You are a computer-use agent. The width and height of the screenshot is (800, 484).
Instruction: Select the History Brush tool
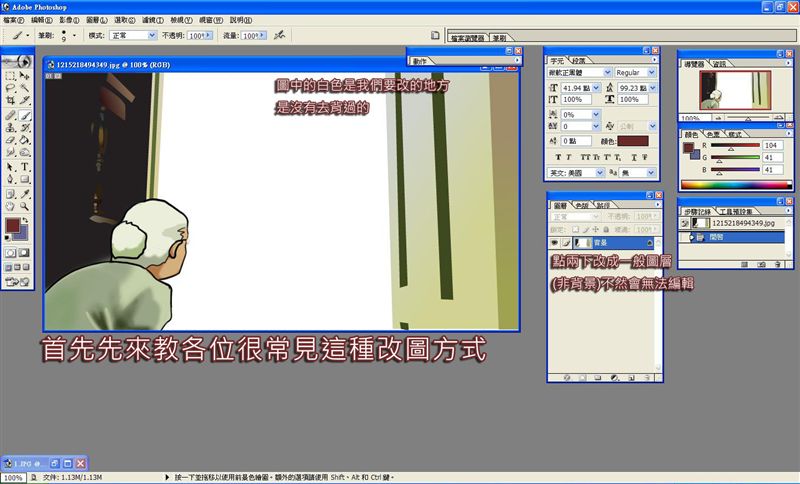pyautogui.click(x=24, y=128)
